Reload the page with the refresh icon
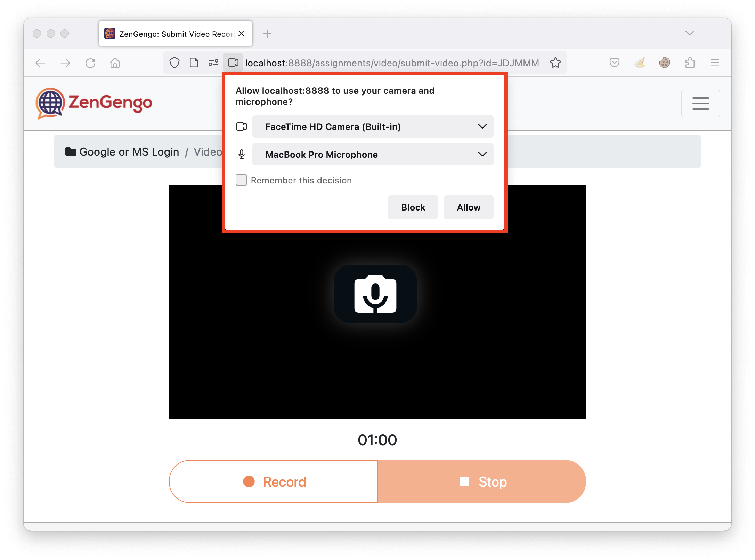This screenshot has width=755, height=560. 90,63
